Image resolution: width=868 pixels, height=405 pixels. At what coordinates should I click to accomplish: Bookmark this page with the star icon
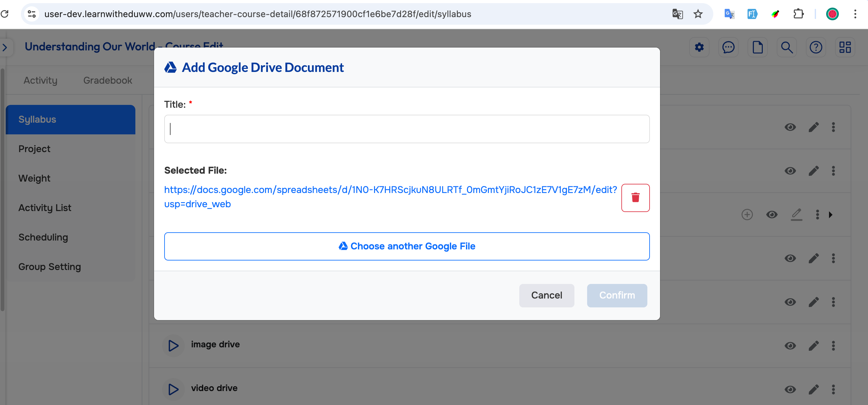pyautogui.click(x=698, y=14)
